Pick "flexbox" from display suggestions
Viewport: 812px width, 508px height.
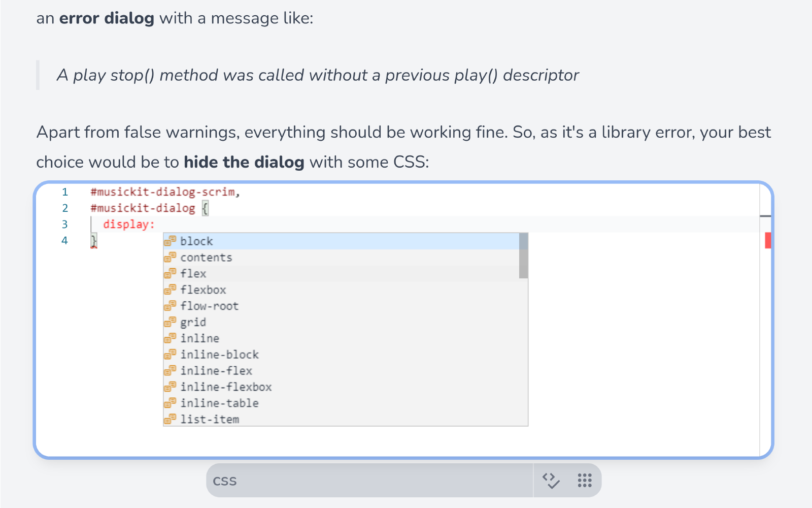[203, 290]
